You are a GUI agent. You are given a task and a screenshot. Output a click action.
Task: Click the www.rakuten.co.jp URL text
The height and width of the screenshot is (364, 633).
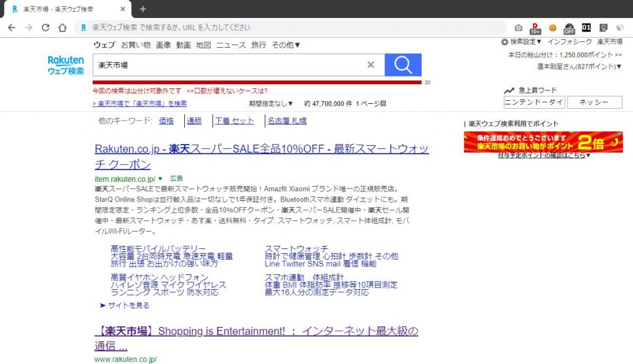[x=125, y=359]
